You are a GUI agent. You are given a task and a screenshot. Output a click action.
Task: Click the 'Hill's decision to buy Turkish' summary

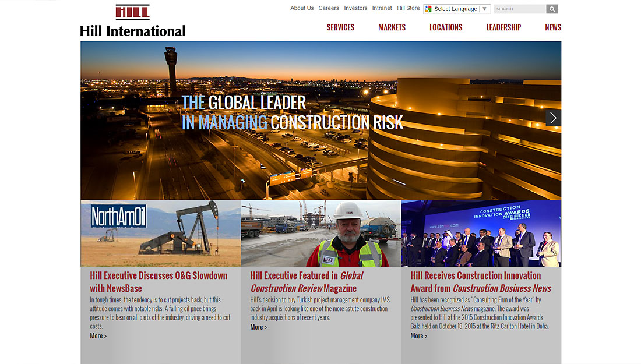pos(320,309)
